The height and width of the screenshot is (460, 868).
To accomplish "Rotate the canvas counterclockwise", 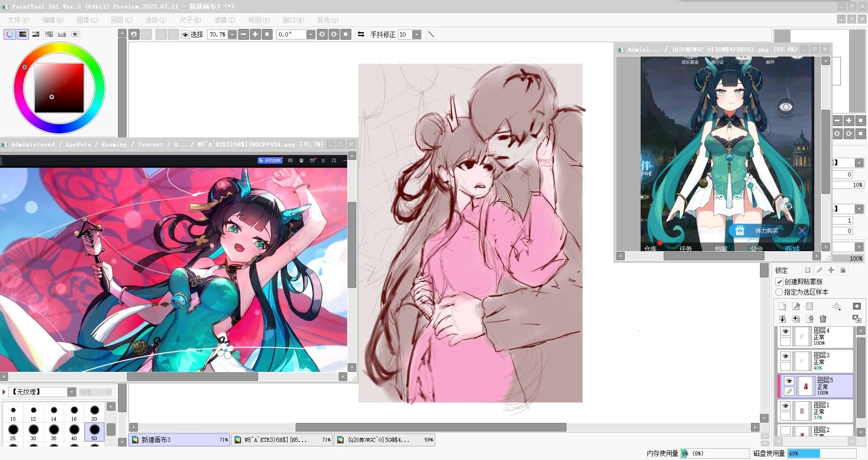I will tap(322, 34).
